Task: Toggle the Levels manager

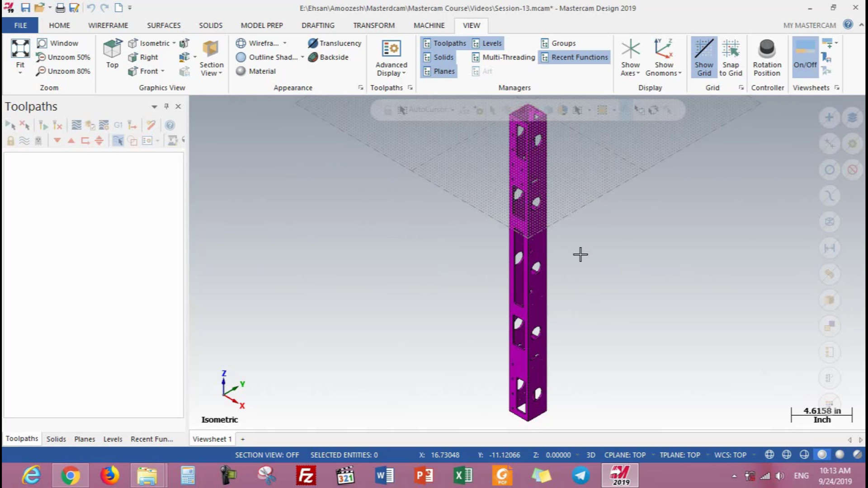Action: [487, 43]
